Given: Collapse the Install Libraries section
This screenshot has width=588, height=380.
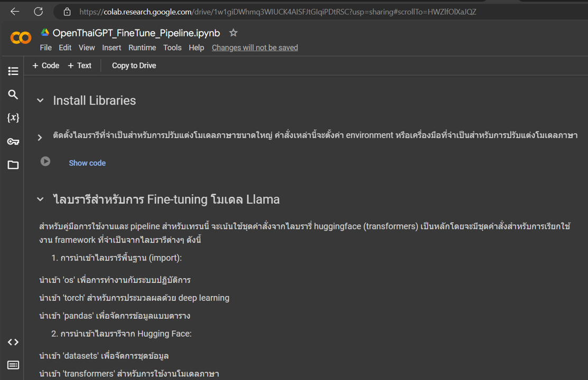Looking at the screenshot, I should click(x=40, y=99).
